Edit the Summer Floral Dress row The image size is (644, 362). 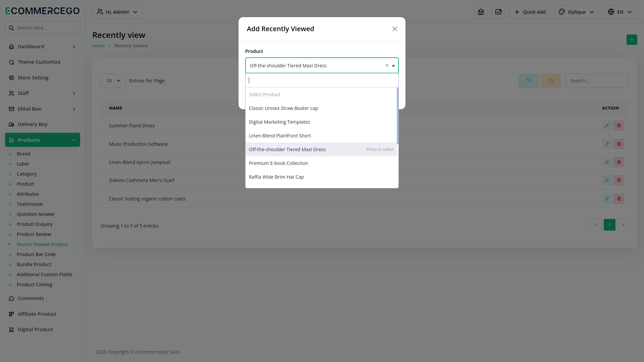coord(607,126)
